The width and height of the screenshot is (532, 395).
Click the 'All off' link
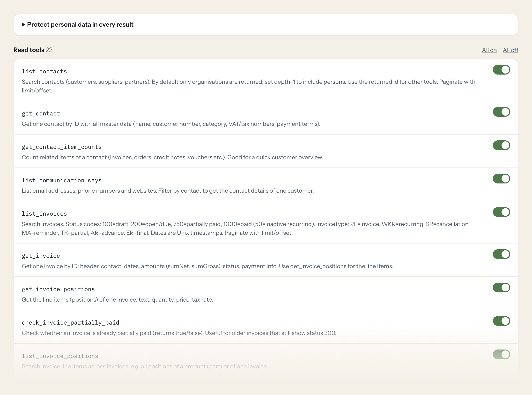tap(510, 50)
